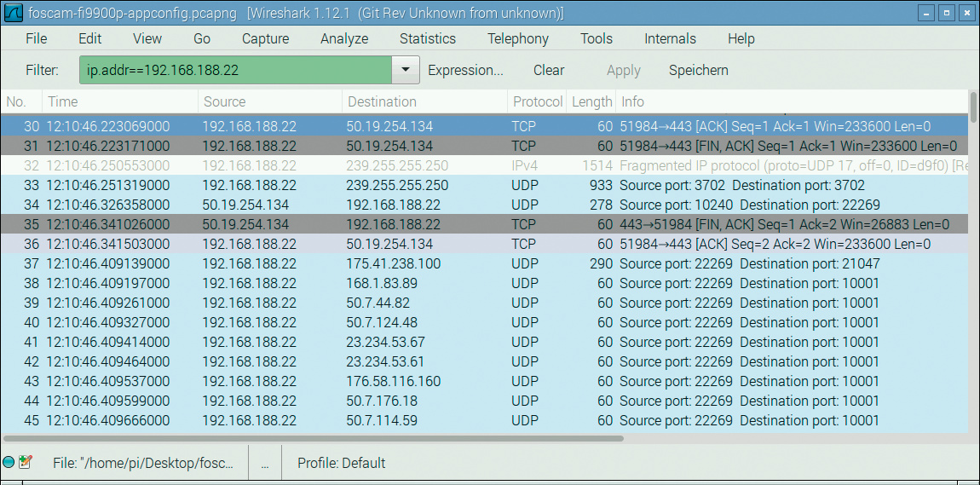This screenshot has width=980, height=485.
Task: Select packet 44 to 50.7.176.18
Action: [x=484, y=401]
